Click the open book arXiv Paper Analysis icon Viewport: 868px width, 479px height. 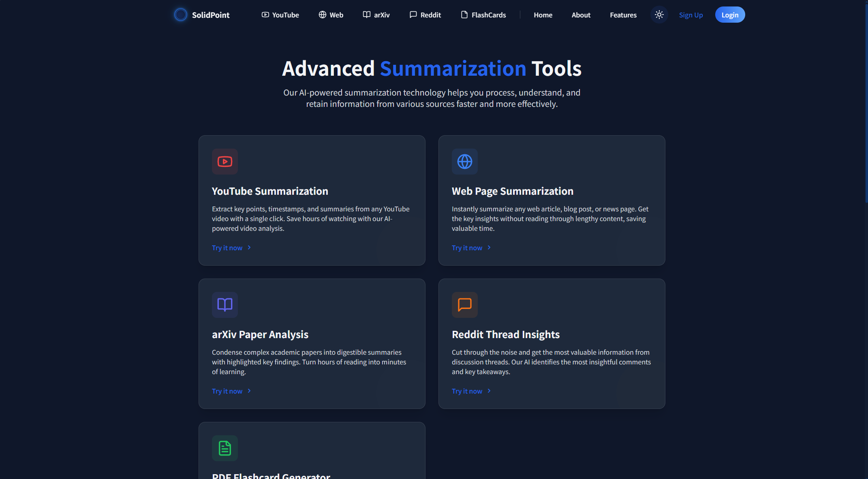point(225,305)
